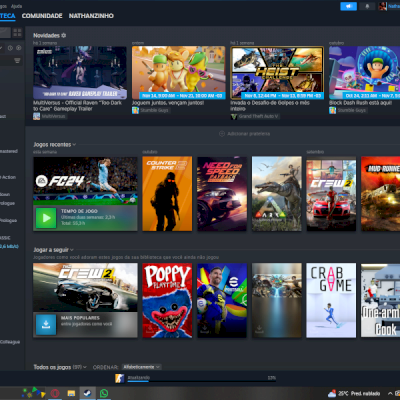Click the blue announcements megaphone button
Screen dimensions: 400x400
click(348, 6)
